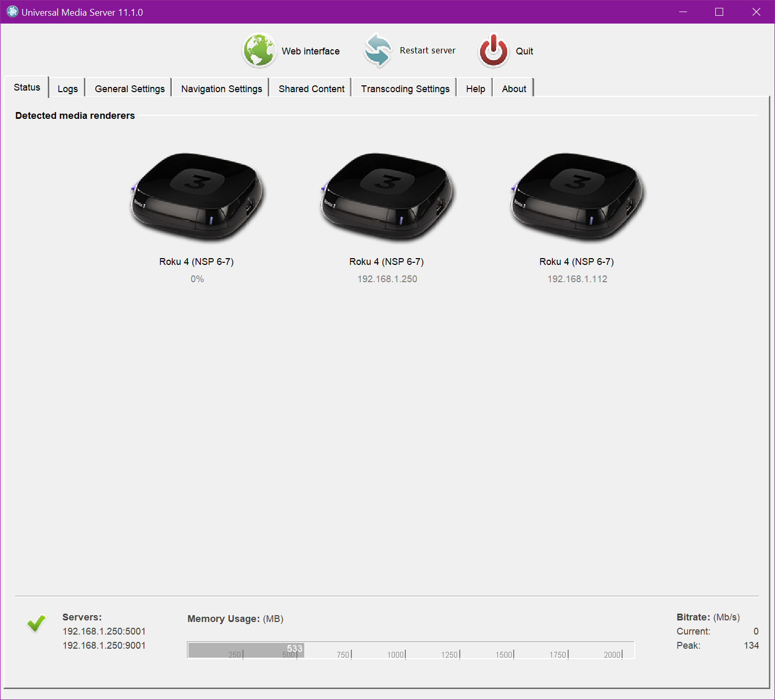Click the Peak bitrate value 134
This screenshot has height=700, width=775.
751,646
